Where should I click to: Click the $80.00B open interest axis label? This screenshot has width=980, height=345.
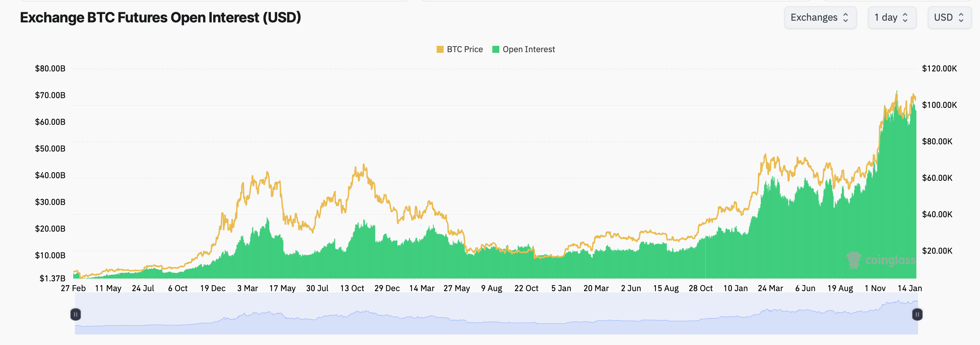click(x=50, y=69)
